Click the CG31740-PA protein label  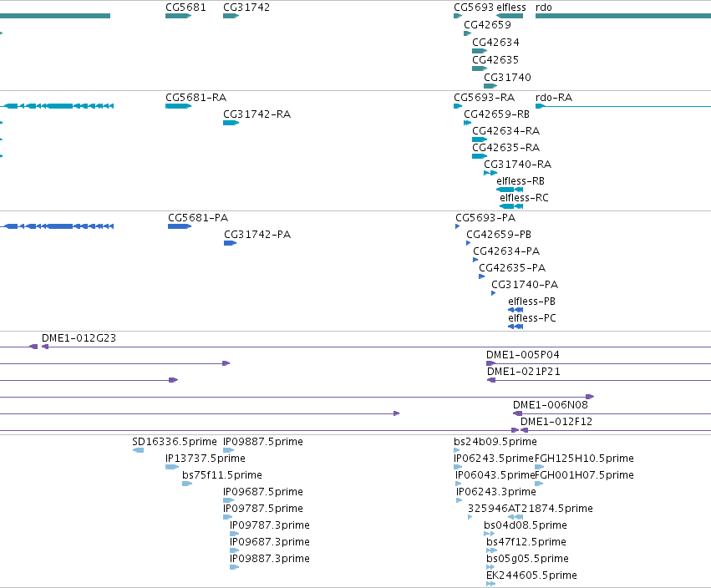[x=525, y=285]
